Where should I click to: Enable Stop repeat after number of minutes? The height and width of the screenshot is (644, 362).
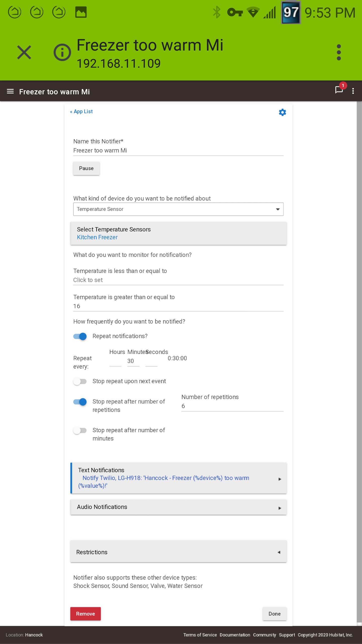click(80, 430)
